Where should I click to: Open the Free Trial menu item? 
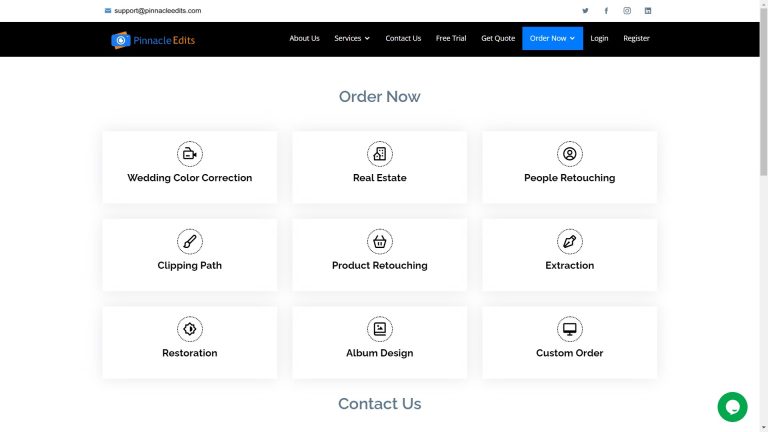coord(451,38)
